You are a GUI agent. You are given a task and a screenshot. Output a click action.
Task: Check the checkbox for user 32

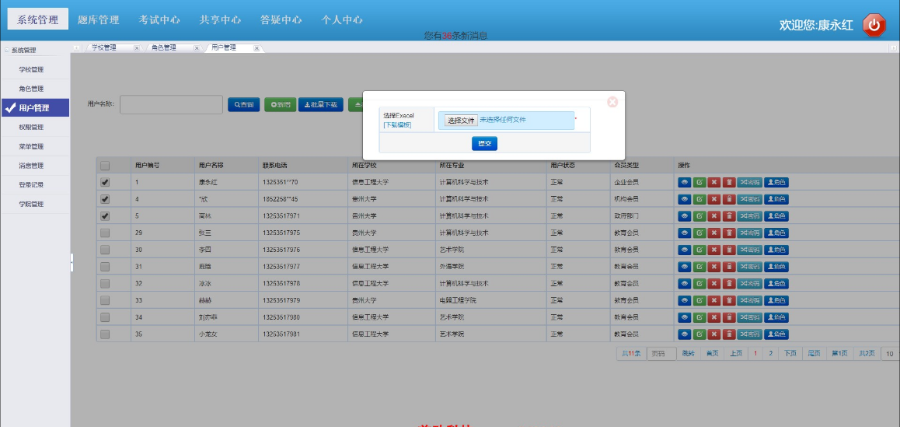point(105,284)
